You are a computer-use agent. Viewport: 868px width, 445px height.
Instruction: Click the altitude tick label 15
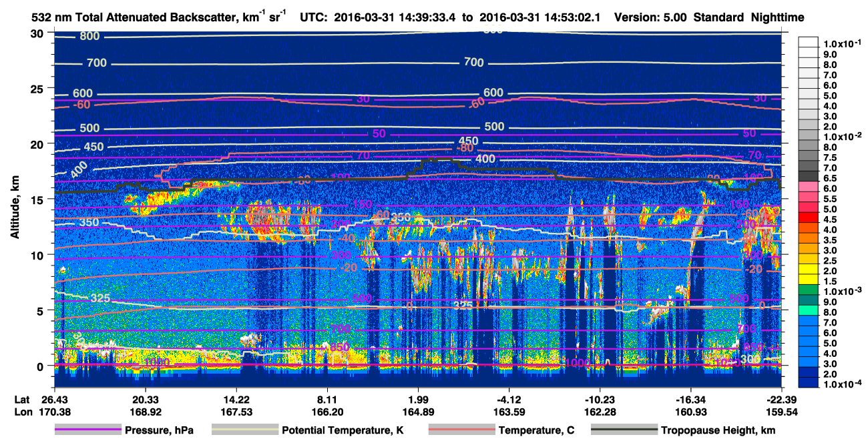coord(38,199)
